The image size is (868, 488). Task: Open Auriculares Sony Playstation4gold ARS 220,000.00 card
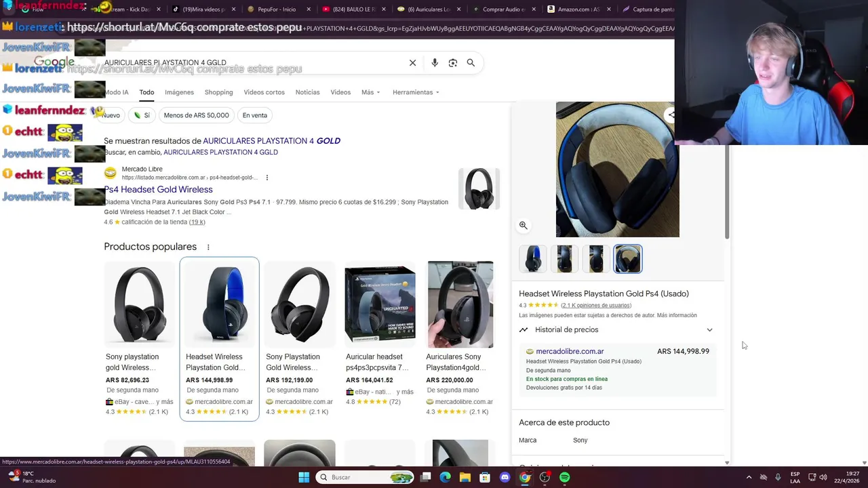coord(460,339)
